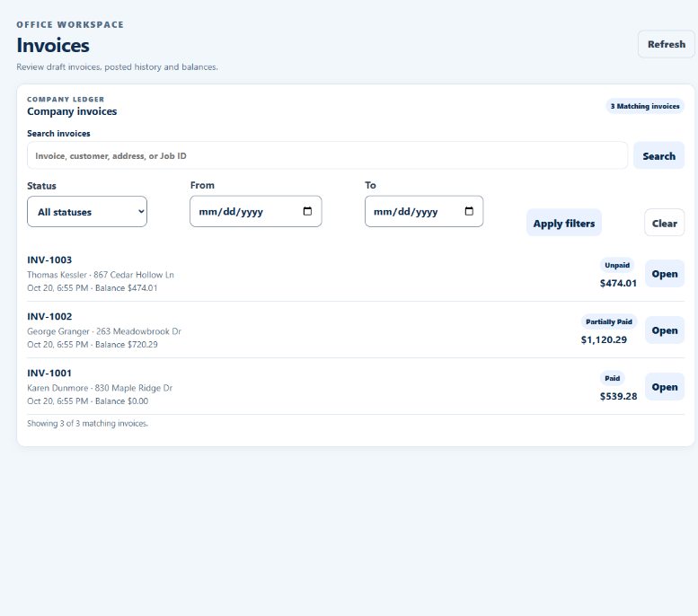Click the To date input field

pyautogui.click(x=424, y=211)
